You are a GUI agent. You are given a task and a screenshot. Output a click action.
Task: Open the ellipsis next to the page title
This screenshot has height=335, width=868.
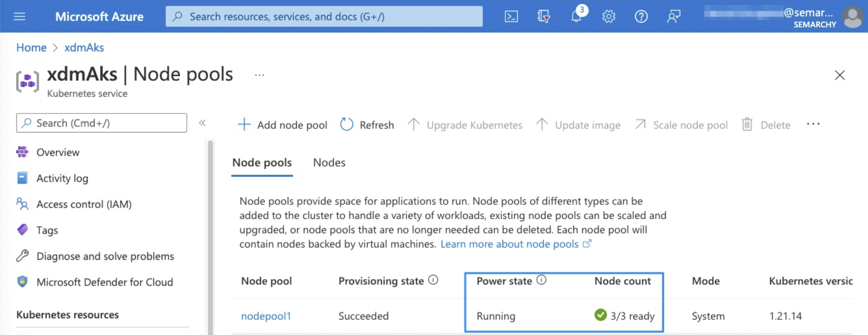coord(259,75)
